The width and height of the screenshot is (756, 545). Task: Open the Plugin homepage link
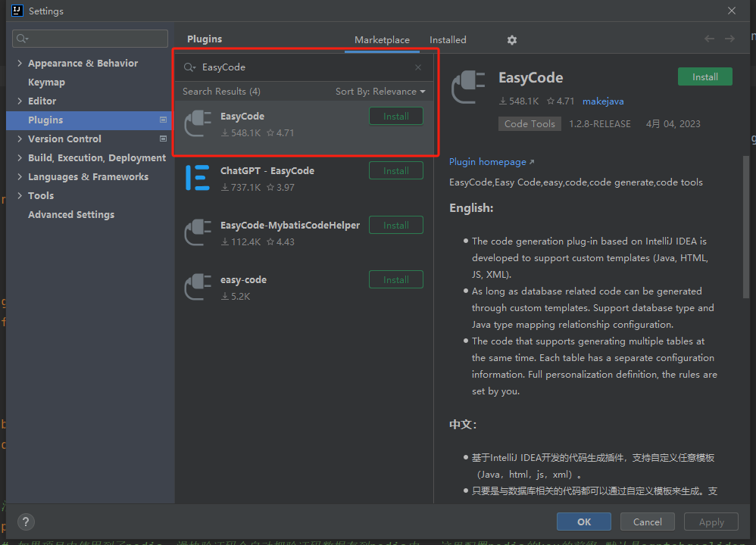(x=492, y=162)
